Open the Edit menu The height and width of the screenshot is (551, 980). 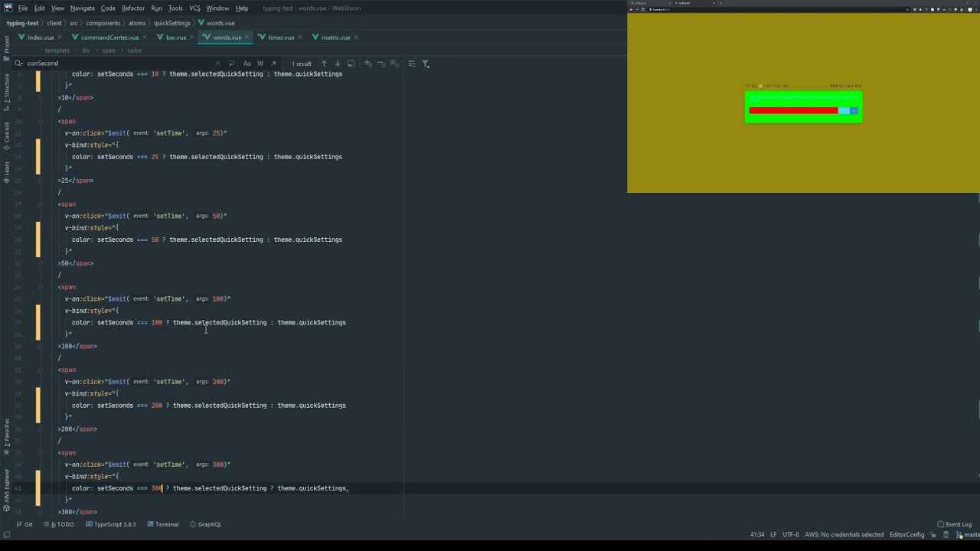point(39,8)
